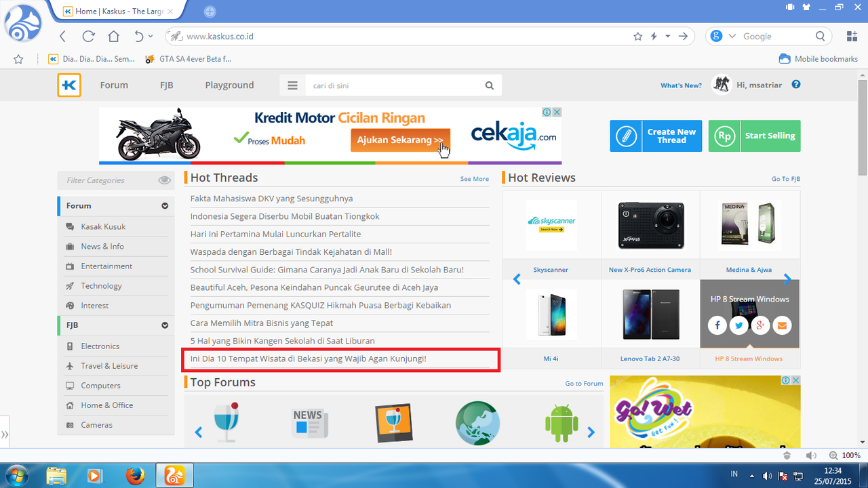This screenshot has height=488, width=868.
Task: Click the wine glass lounge forum icon
Action: (226, 422)
